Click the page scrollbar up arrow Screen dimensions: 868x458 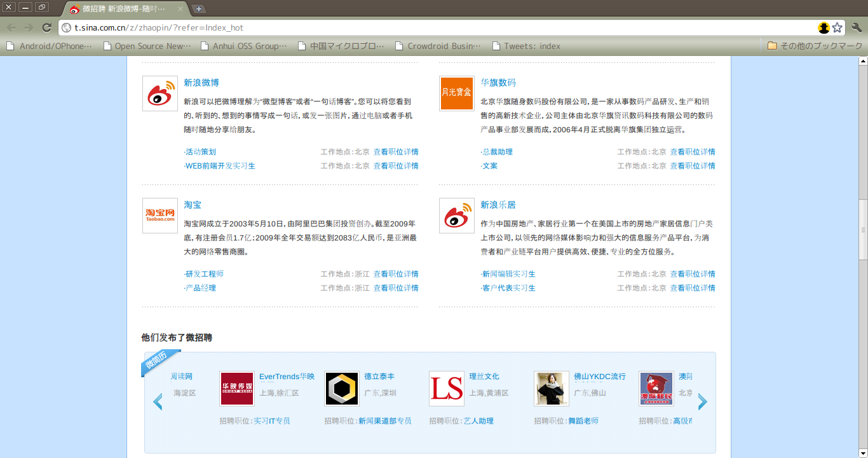863,61
